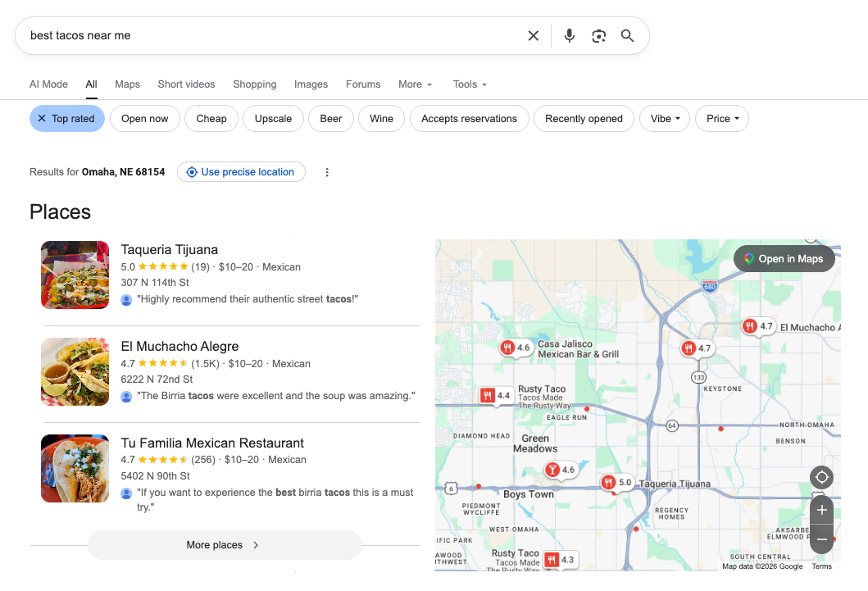Open Tu Familia Mexican Restaurant listing

[212, 443]
